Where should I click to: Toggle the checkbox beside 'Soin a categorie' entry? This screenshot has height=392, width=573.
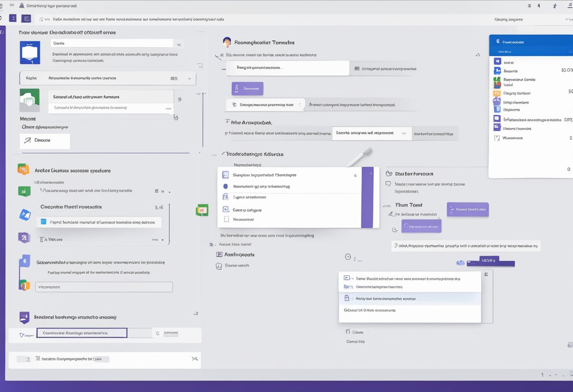pos(227,210)
